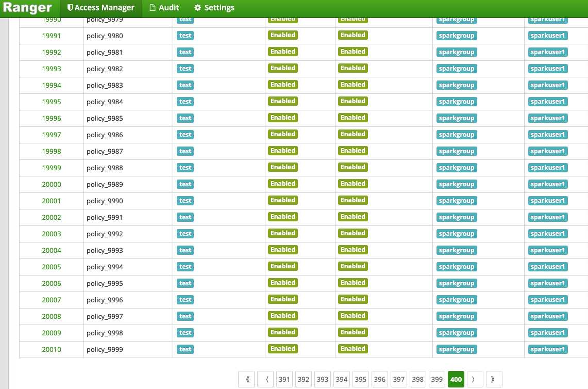Click the test label in policy_9990 row
This screenshot has height=389, width=588.
(x=185, y=201)
